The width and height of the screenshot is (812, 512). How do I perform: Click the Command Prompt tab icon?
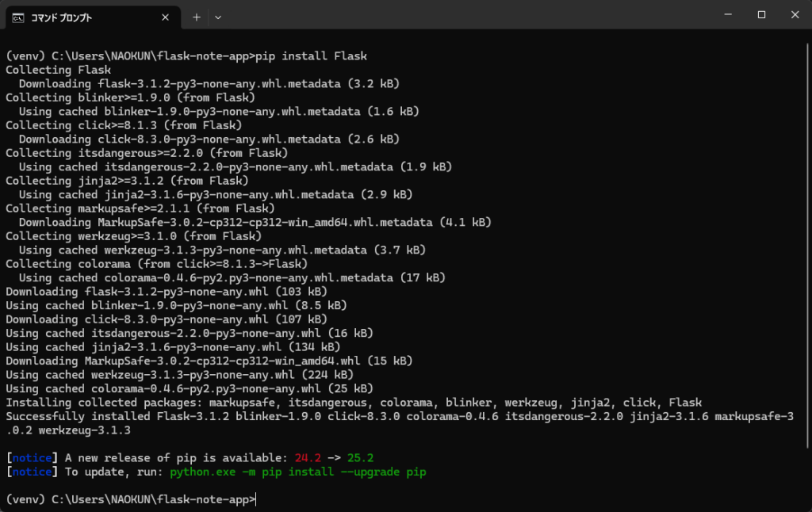pos(18,18)
